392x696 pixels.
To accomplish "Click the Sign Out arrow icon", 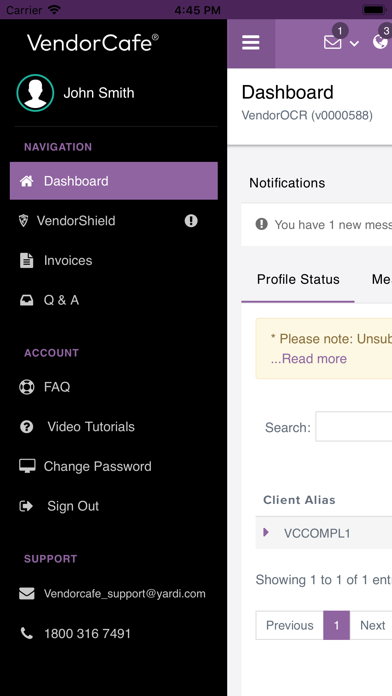I will coord(26,506).
